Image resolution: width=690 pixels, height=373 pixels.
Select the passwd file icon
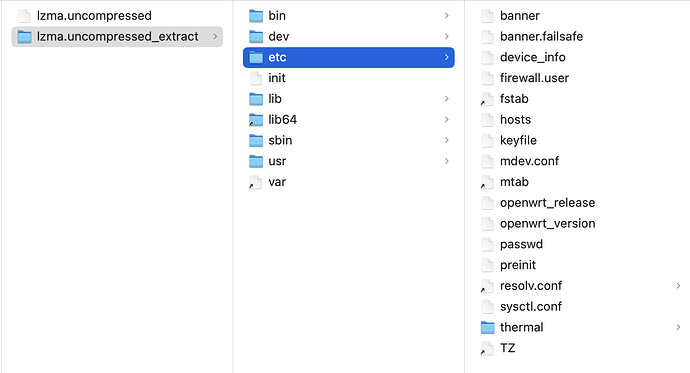click(x=488, y=244)
